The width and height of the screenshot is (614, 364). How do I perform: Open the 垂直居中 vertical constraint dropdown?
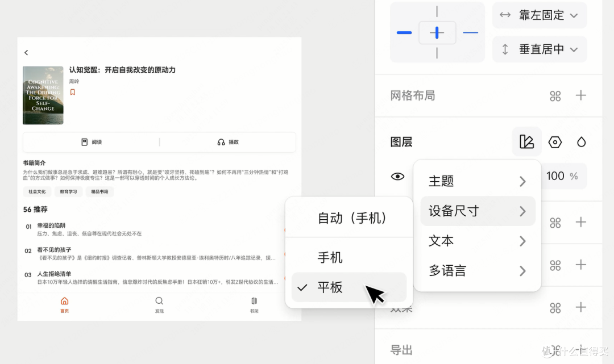pos(539,49)
